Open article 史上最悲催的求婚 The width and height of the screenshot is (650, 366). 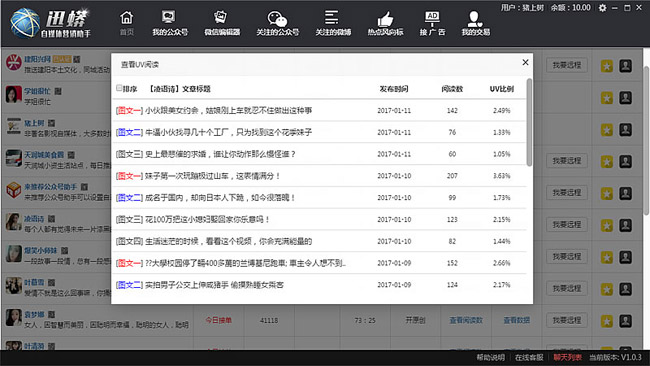[x=220, y=154]
